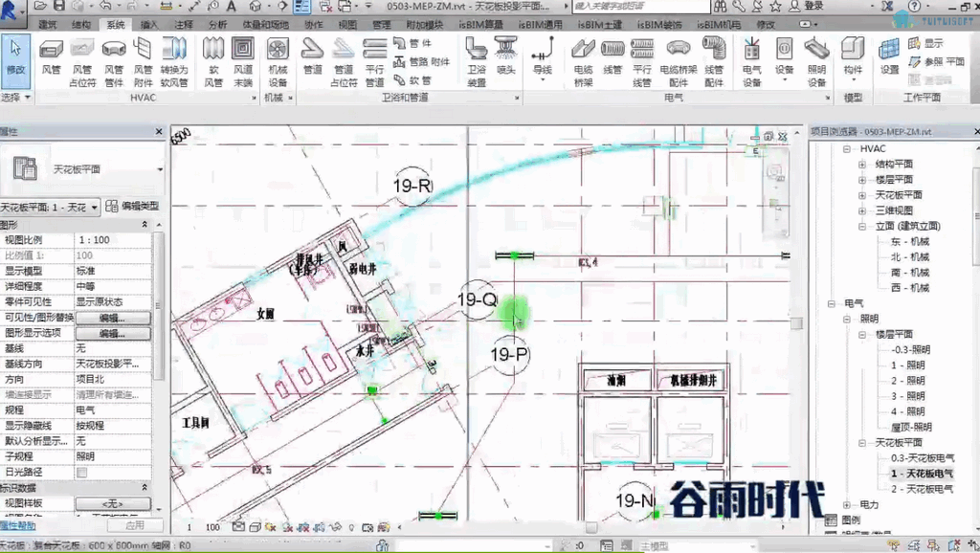Collapse the 立面 (建筑立面) node
The width and height of the screenshot is (980, 553).
point(862,226)
